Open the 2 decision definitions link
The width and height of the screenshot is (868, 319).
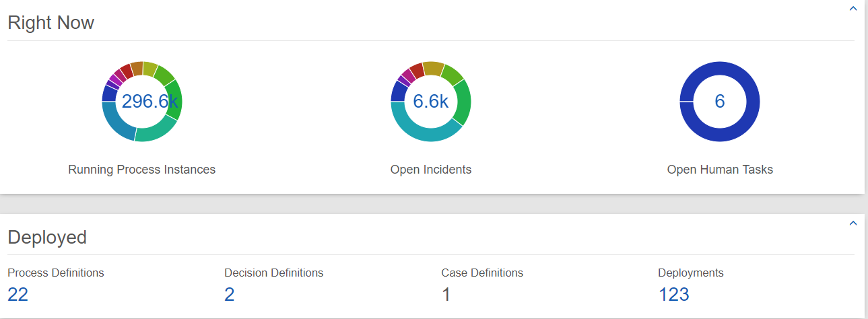tap(230, 294)
